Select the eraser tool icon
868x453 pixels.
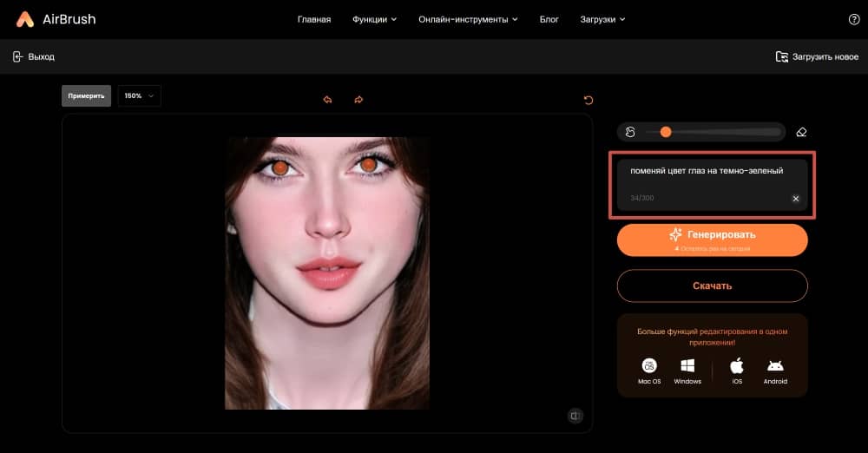click(x=801, y=132)
